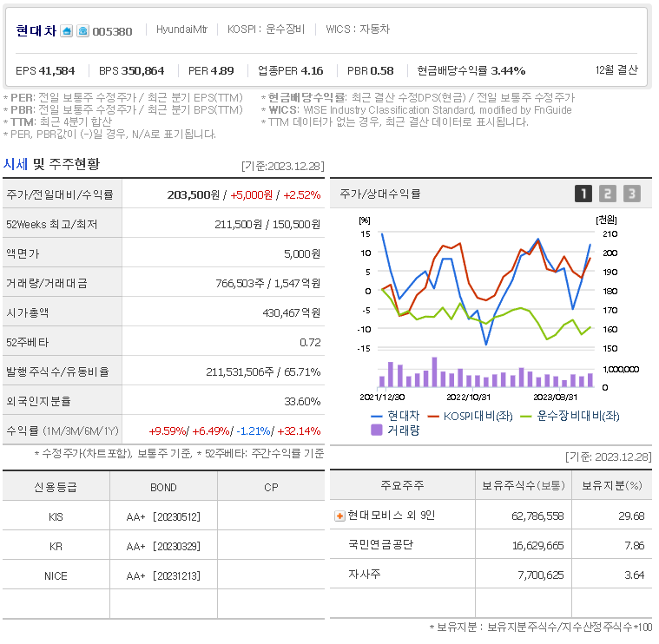Click the stock code 005380
Image resolution: width=659 pixels, height=644 pixels.
(112, 31)
